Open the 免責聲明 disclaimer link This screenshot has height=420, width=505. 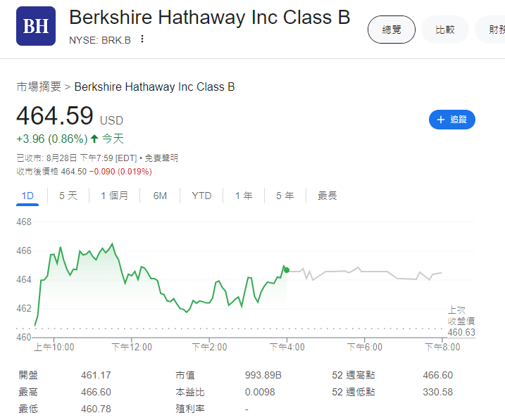pyautogui.click(x=163, y=158)
